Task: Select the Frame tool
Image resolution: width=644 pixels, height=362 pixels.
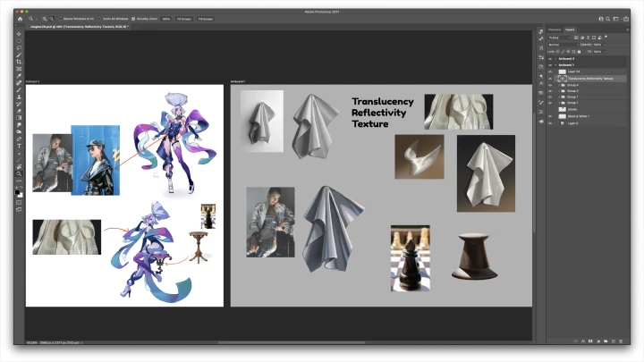Action: point(19,69)
